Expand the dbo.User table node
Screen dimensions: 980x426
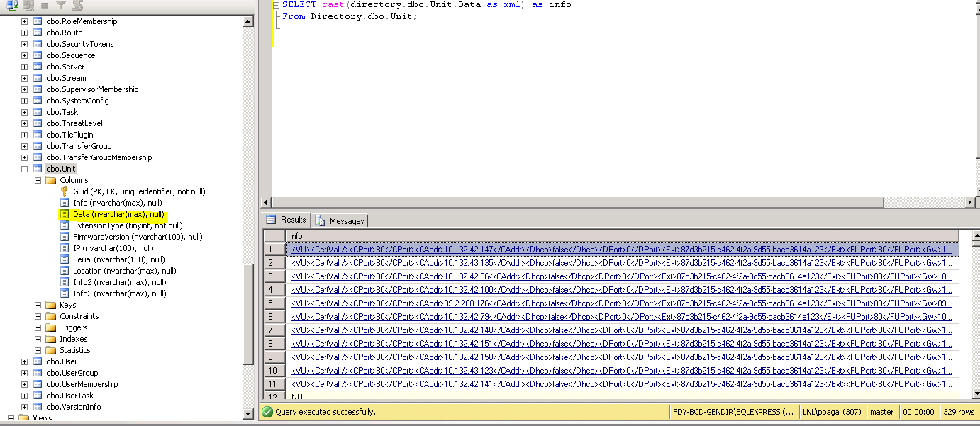23,361
